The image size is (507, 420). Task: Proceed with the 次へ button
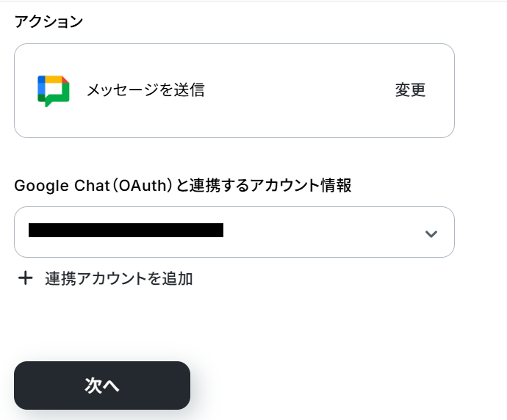tap(102, 385)
